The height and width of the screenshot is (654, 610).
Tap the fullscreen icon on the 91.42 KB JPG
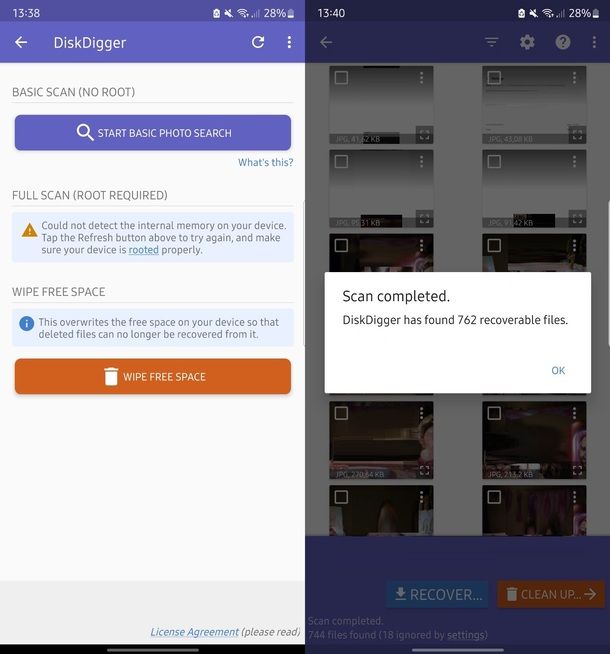[577, 219]
